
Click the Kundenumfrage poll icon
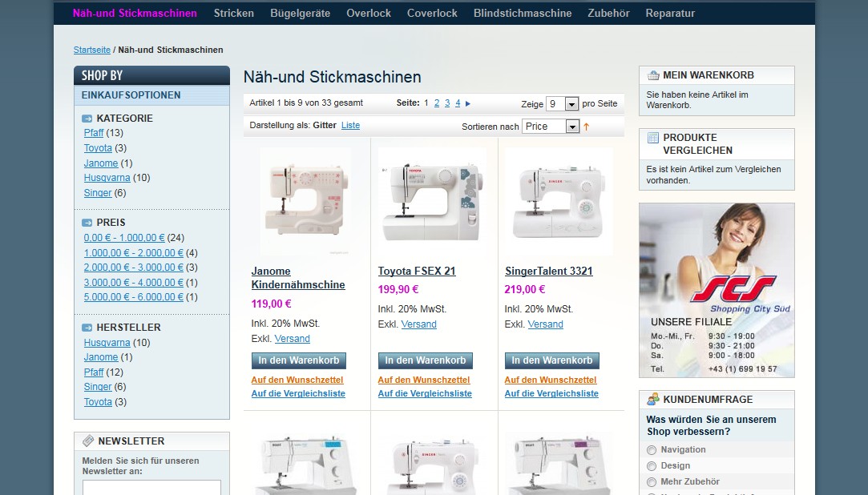click(652, 399)
